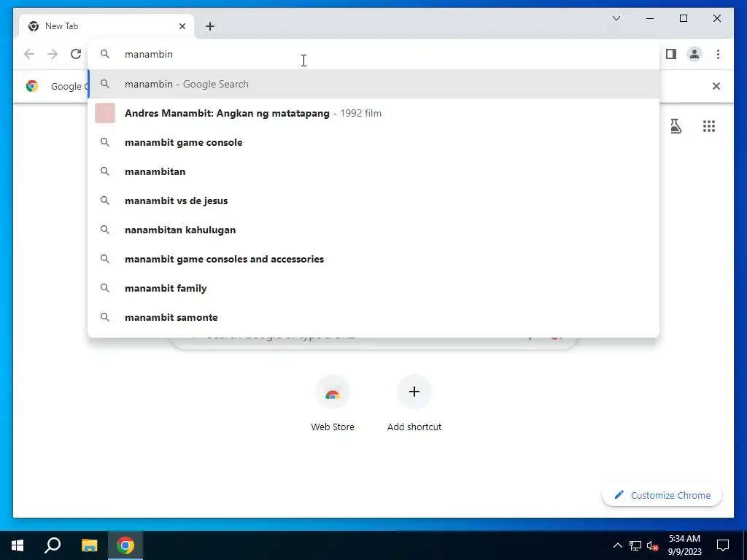Open the profile avatar menu
Viewport: 747px width, 560px height.
click(x=694, y=54)
